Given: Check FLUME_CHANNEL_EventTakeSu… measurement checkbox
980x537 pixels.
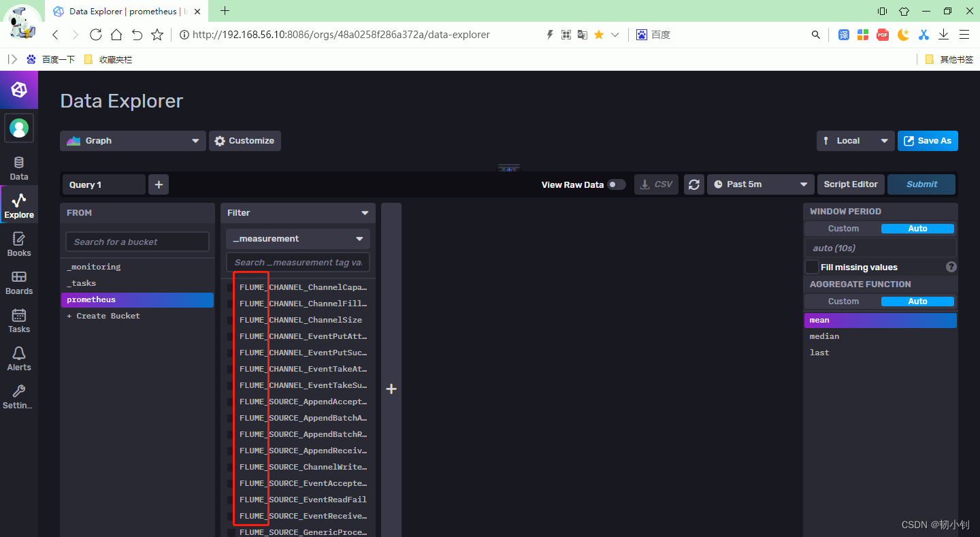Looking at the screenshot, I should [x=231, y=385].
